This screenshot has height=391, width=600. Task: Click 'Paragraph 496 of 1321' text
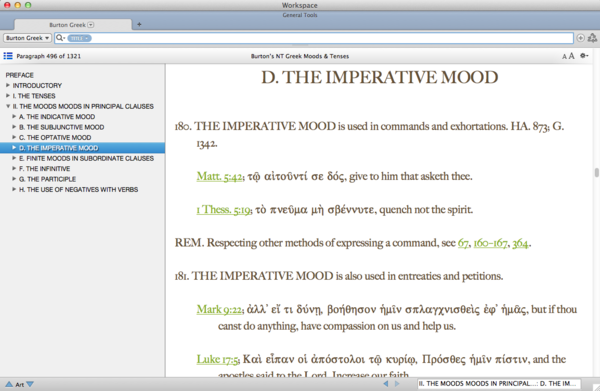pyautogui.click(x=49, y=56)
